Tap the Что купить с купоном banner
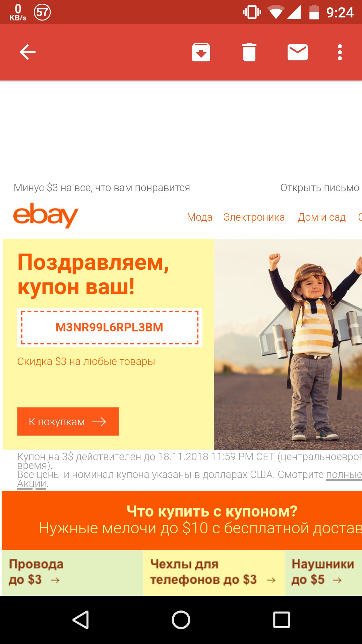362x644 pixels. coord(182,520)
